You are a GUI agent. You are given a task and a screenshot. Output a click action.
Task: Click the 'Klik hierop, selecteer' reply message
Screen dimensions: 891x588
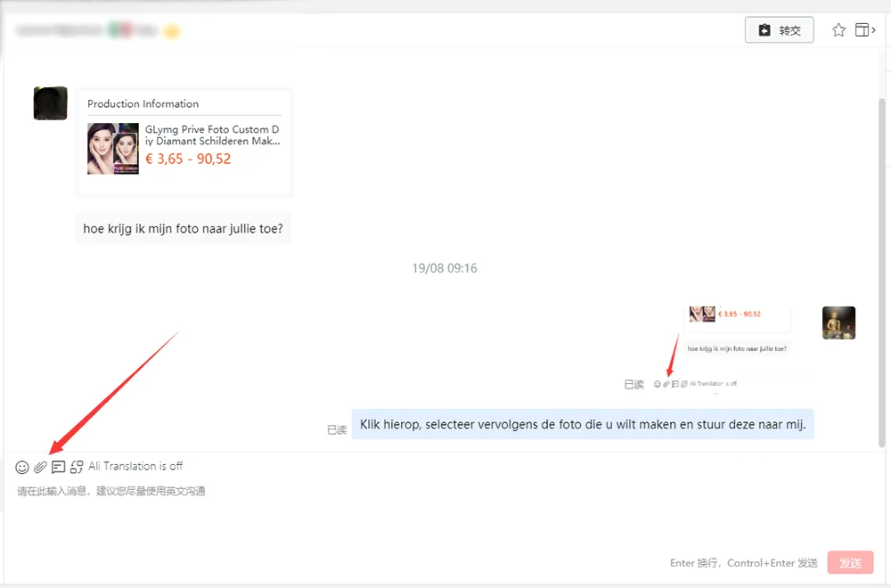[x=583, y=424]
